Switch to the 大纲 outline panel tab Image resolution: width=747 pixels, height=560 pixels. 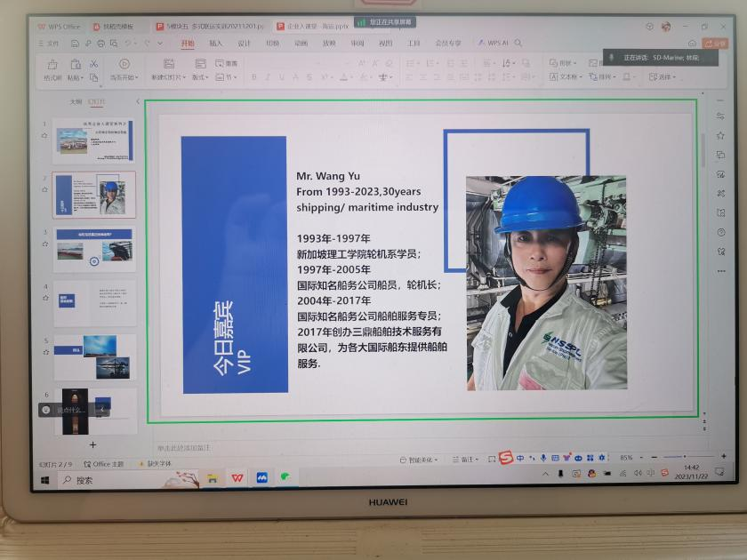(x=76, y=101)
